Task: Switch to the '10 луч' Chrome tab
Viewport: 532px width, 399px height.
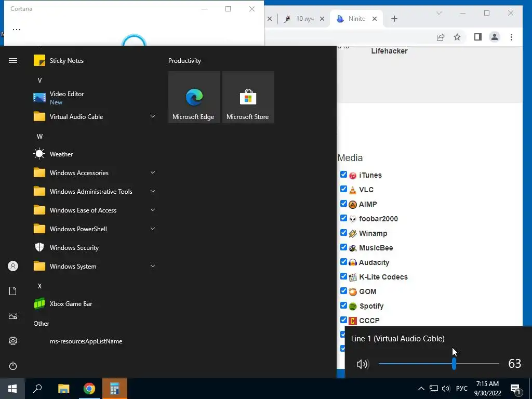Action: point(303,19)
